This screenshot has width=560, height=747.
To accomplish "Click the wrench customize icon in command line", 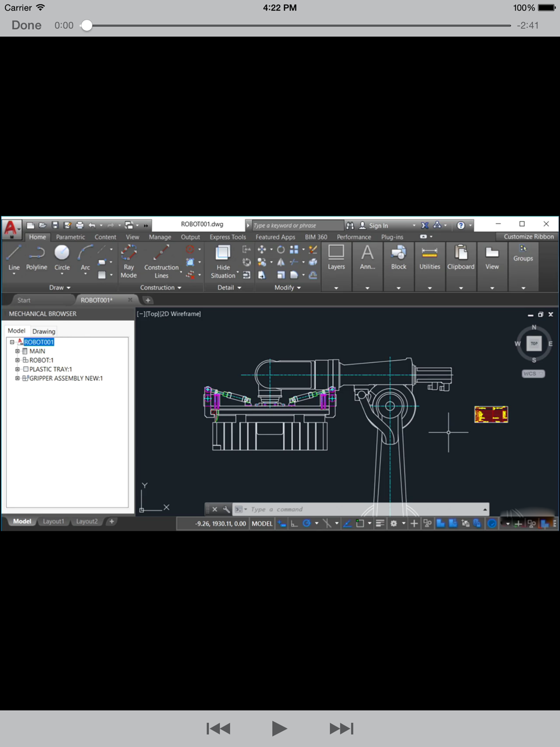I will tap(226, 509).
